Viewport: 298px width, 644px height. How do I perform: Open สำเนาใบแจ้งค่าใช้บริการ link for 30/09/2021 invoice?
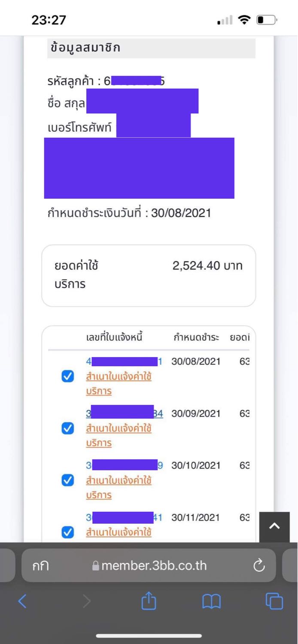coord(119,436)
